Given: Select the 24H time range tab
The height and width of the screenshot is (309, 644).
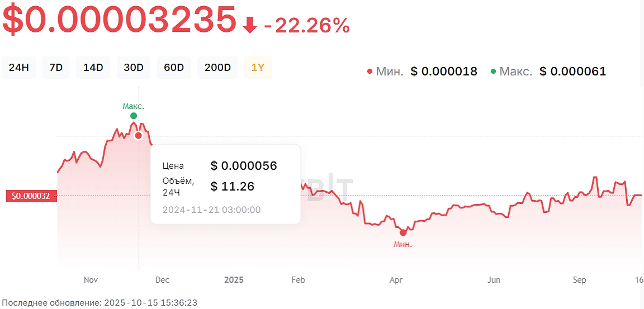Looking at the screenshot, I should 18,68.
